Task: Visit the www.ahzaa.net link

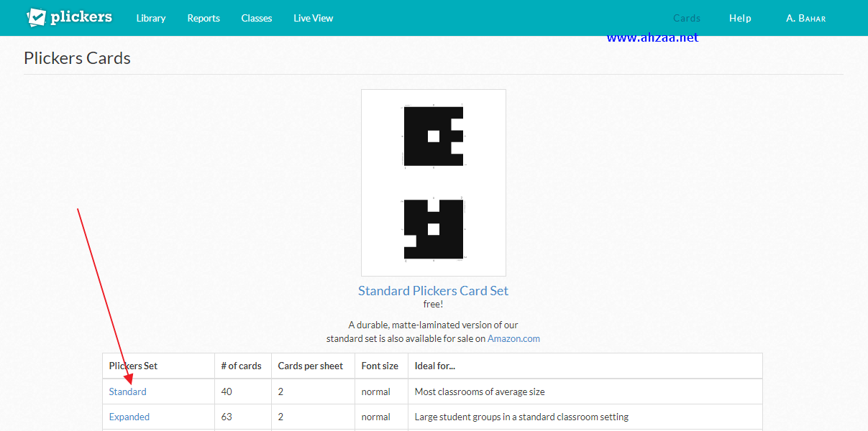Action: [652, 37]
